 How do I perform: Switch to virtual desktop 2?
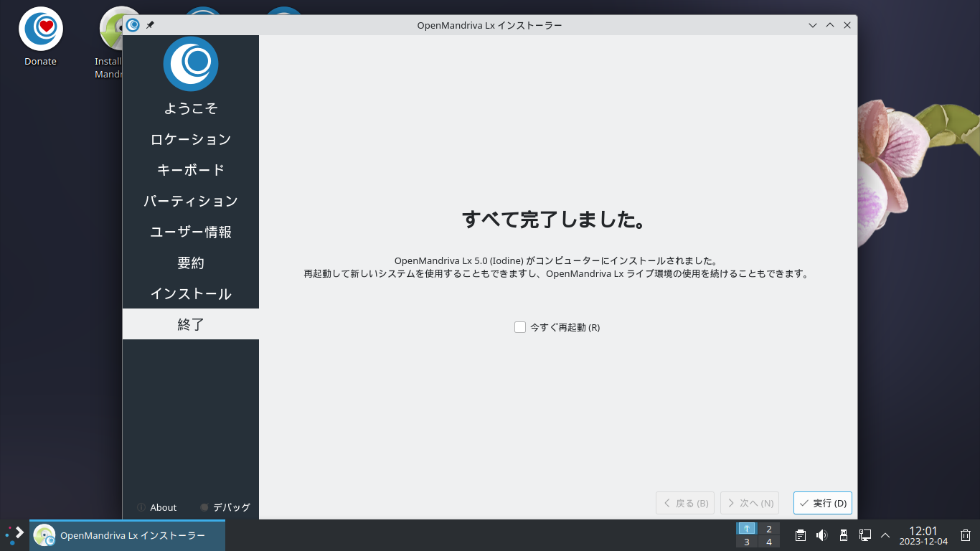769,529
